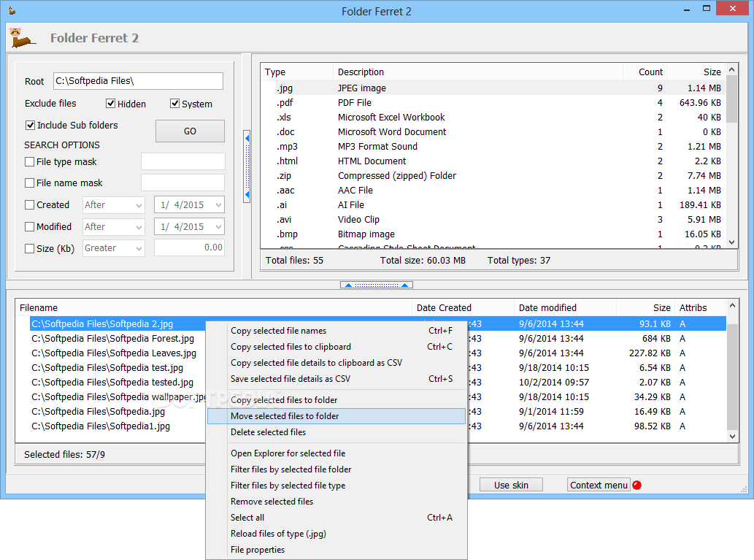Click the Use skin button
The width and height of the screenshot is (754, 560).
pyautogui.click(x=511, y=485)
